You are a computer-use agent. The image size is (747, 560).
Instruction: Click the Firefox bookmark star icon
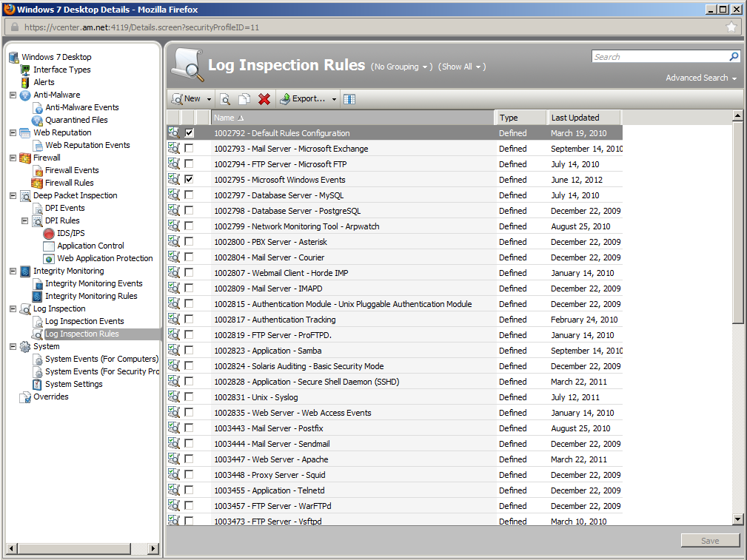point(731,27)
